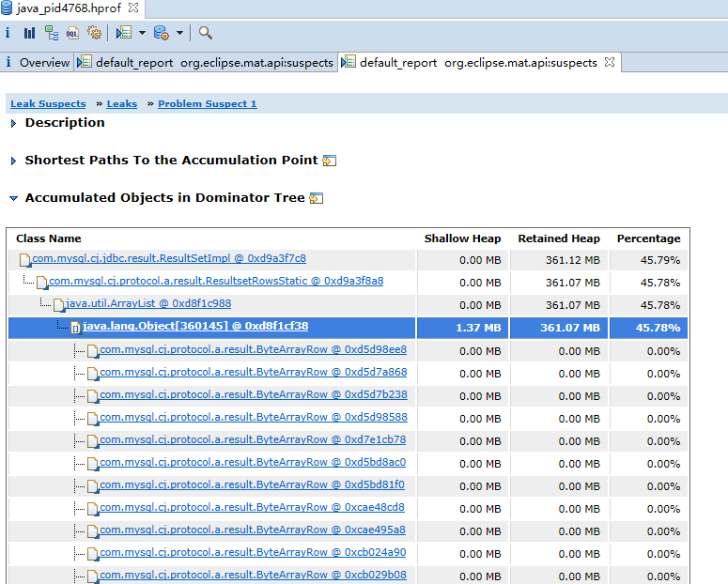Open ByteArrayRow @ 0xd5d98ee8 link
728x584 pixels.
pos(253,349)
